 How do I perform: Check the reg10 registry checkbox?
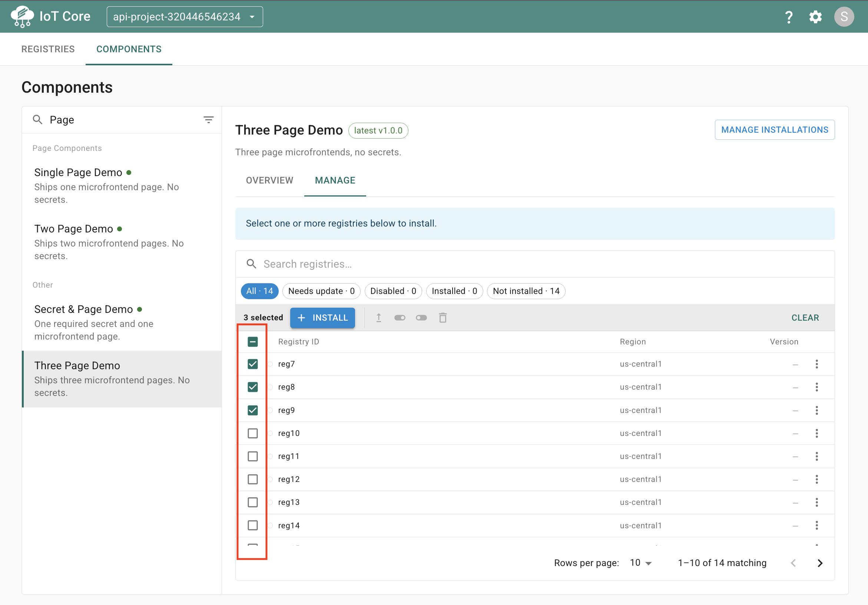[x=252, y=433]
